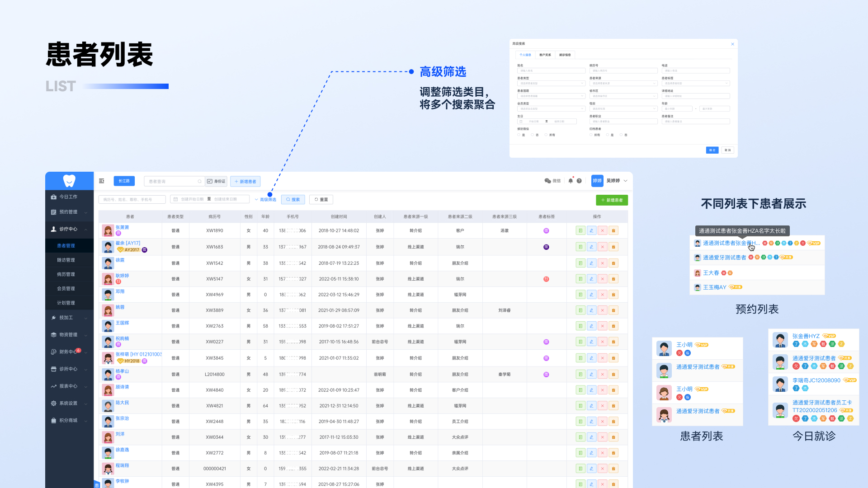868x488 pixels.
Task: Select 否 radio under 归档患者
Action: coord(621,135)
